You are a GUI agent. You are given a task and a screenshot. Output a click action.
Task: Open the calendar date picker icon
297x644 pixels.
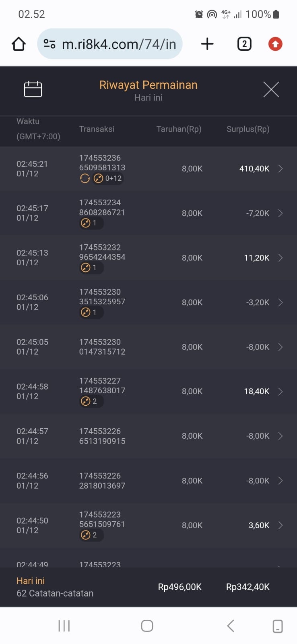tap(33, 89)
